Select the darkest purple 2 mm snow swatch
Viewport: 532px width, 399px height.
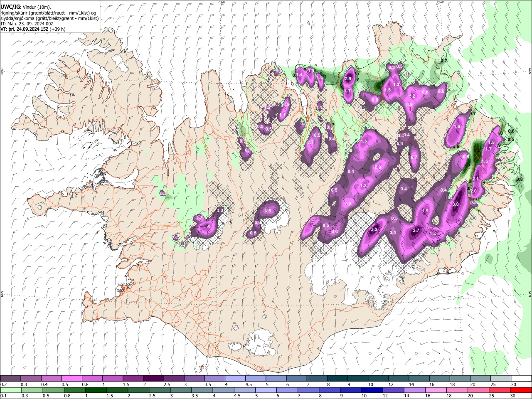click(153, 379)
